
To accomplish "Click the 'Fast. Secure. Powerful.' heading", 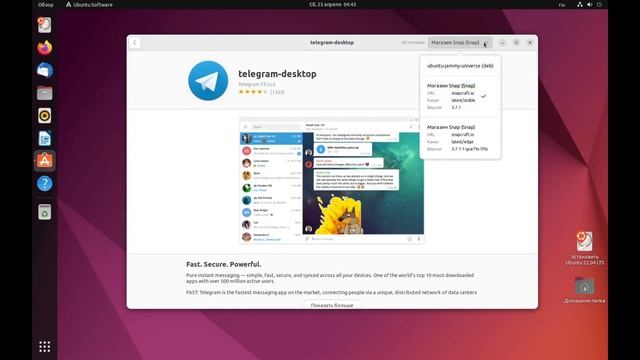I will tap(224, 264).
